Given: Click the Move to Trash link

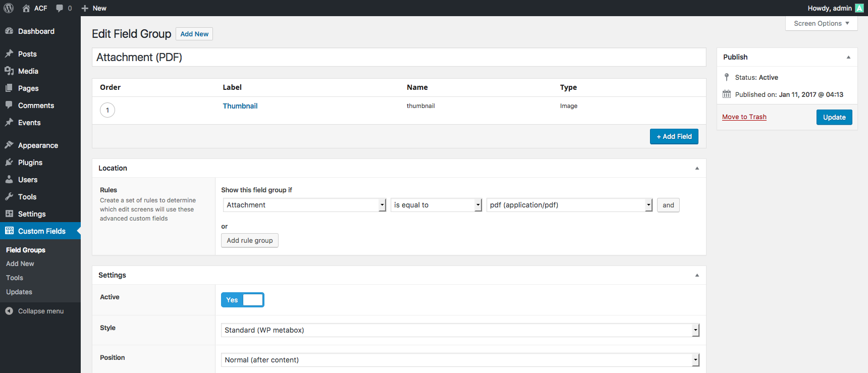Looking at the screenshot, I should point(744,117).
